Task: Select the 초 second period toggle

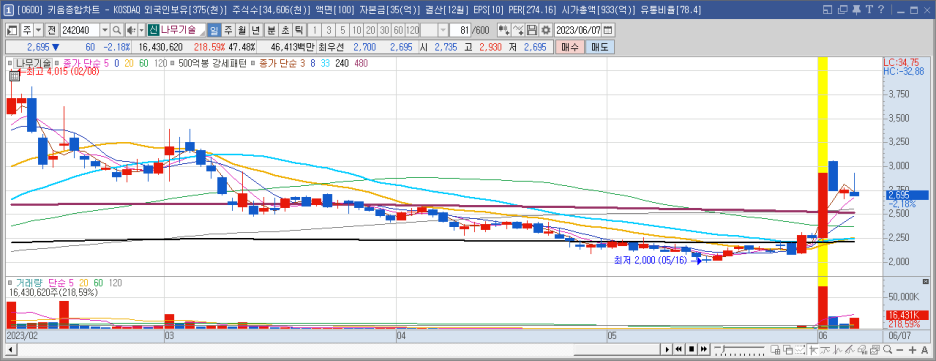Action: (x=285, y=30)
